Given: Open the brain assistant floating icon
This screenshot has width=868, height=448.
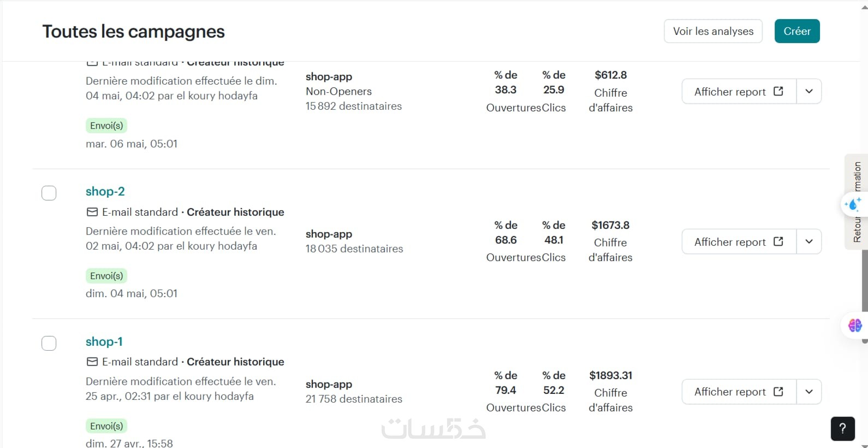Looking at the screenshot, I should pos(855,326).
